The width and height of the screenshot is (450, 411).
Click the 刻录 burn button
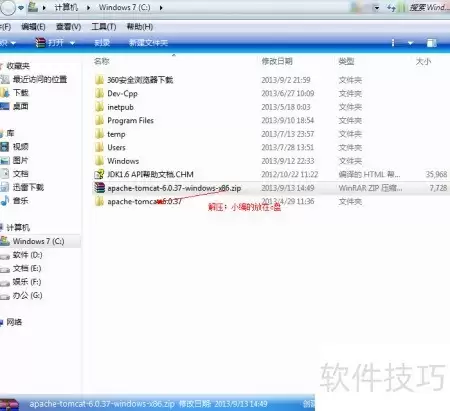pyautogui.click(x=102, y=43)
